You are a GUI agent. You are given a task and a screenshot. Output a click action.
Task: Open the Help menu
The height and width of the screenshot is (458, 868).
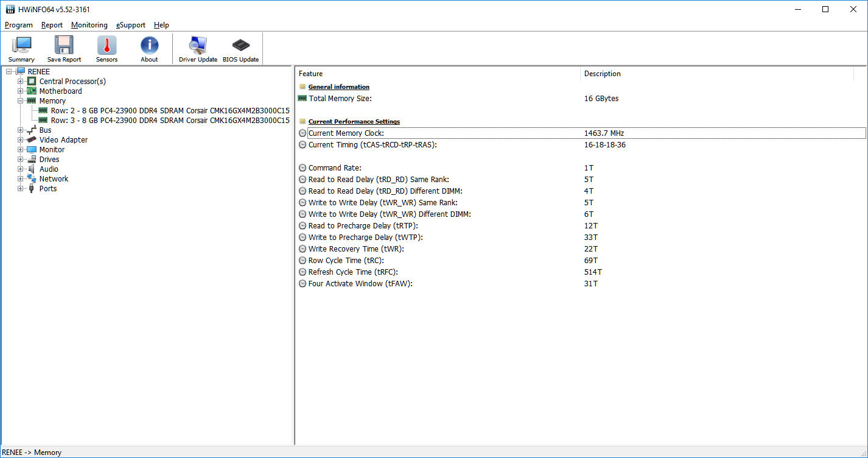tap(161, 25)
